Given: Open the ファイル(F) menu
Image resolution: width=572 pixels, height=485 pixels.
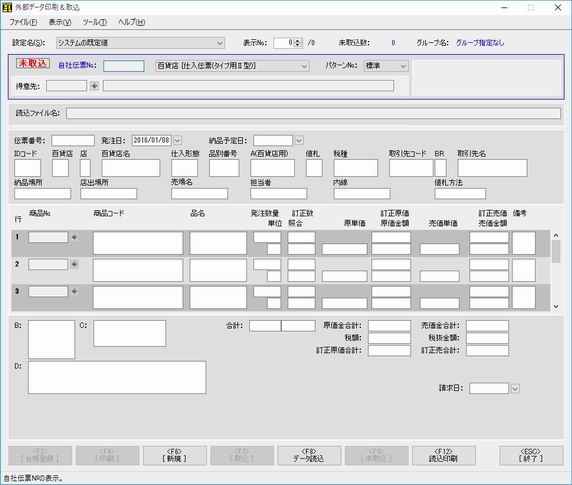Looking at the screenshot, I should click(23, 22).
